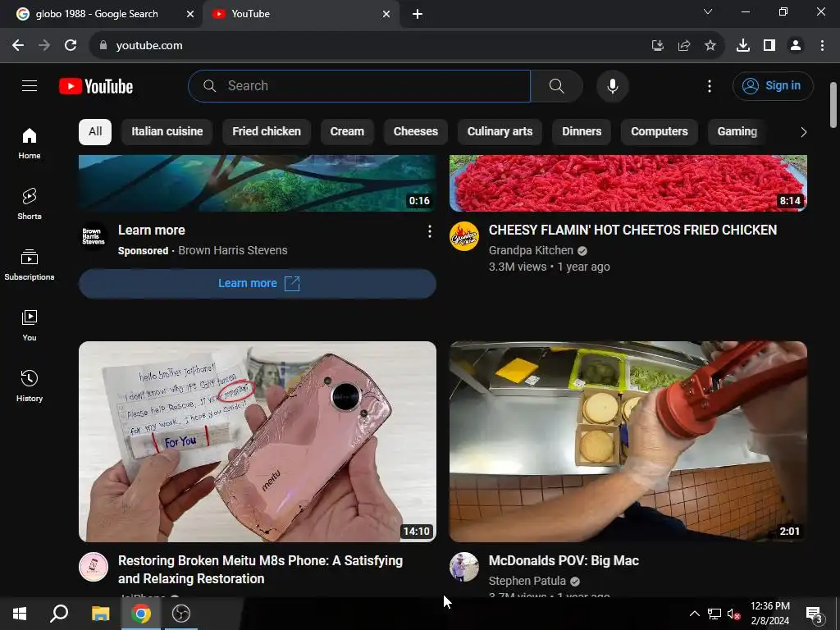Screen dimensions: 840x630
Task: Open Chrome three-dot menu
Action: click(822, 46)
